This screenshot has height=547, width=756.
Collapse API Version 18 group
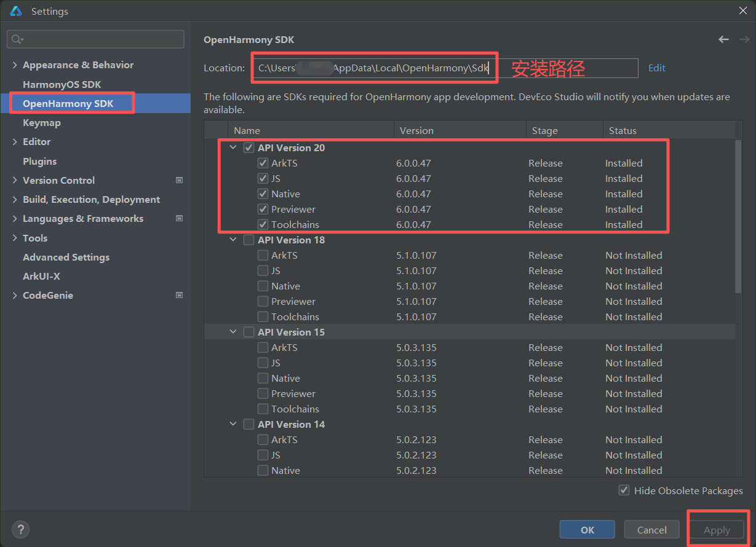click(233, 240)
